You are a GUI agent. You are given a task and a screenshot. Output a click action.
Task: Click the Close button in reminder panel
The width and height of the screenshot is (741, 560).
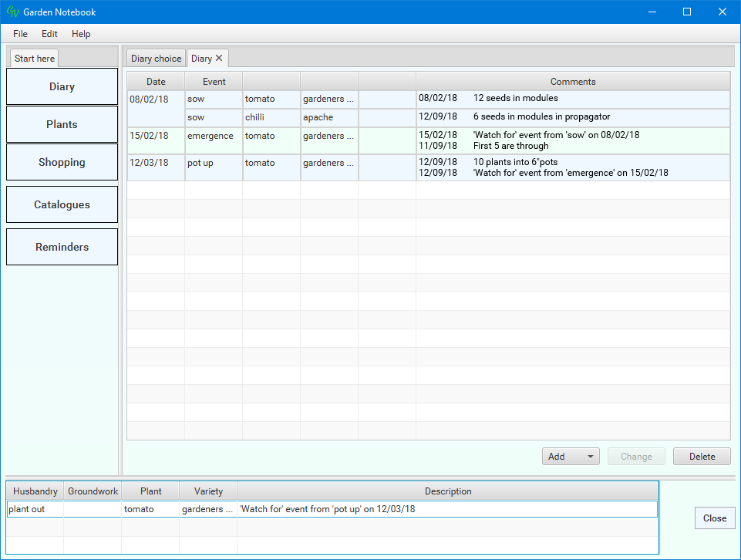pos(714,518)
